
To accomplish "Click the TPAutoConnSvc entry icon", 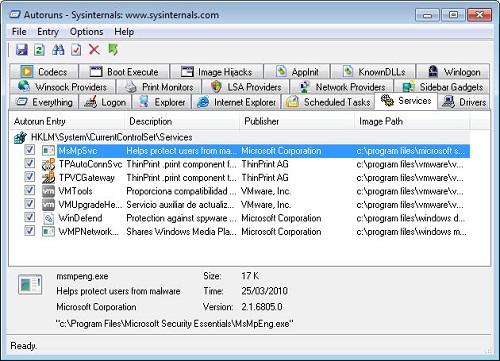I will click(48, 164).
